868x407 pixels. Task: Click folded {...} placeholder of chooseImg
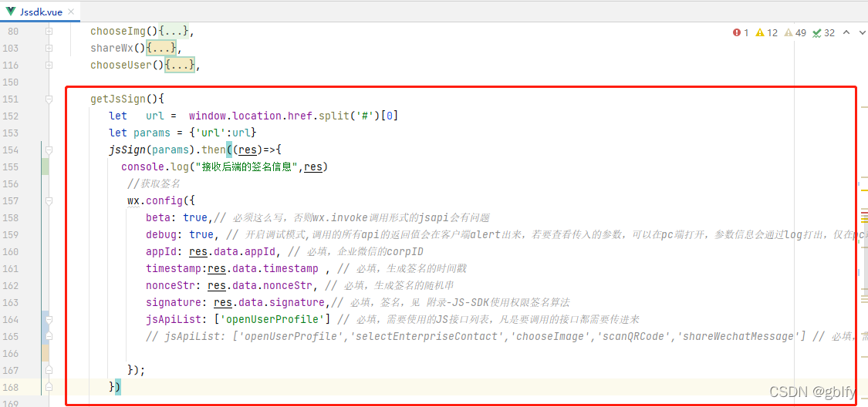(x=174, y=31)
